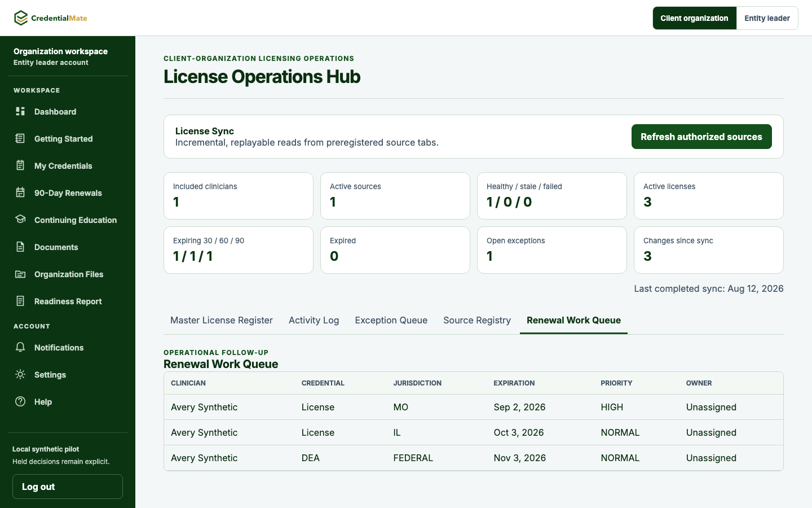The width and height of the screenshot is (812, 508).
Task: Click the Dashboard grid icon
Action: (20, 111)
